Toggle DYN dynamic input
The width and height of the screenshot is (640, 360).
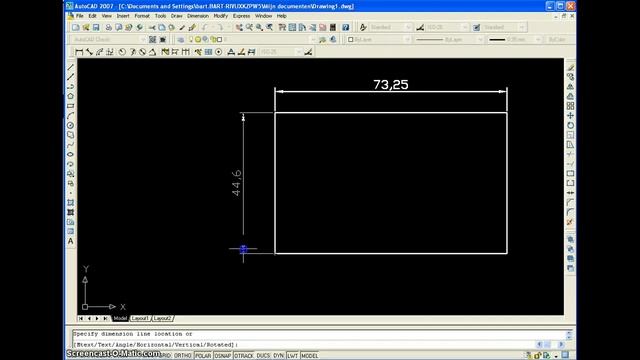(x=279, y=356)
